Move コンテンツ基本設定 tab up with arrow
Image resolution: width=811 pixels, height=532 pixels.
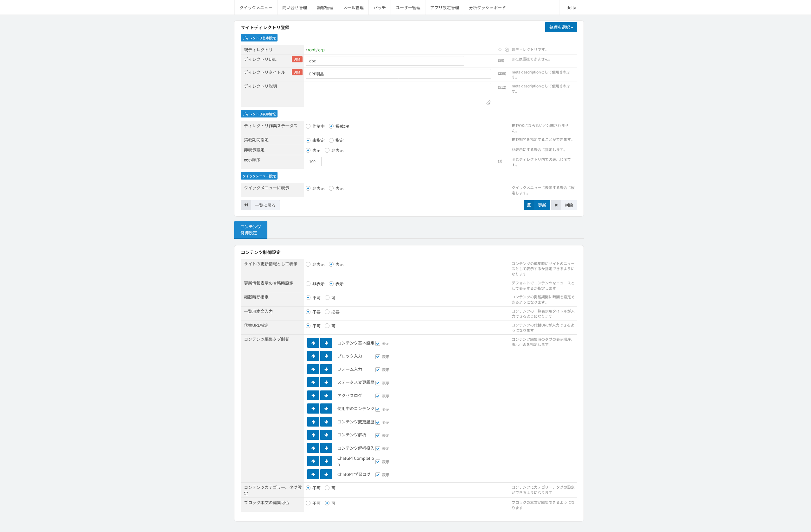[313, 343]
